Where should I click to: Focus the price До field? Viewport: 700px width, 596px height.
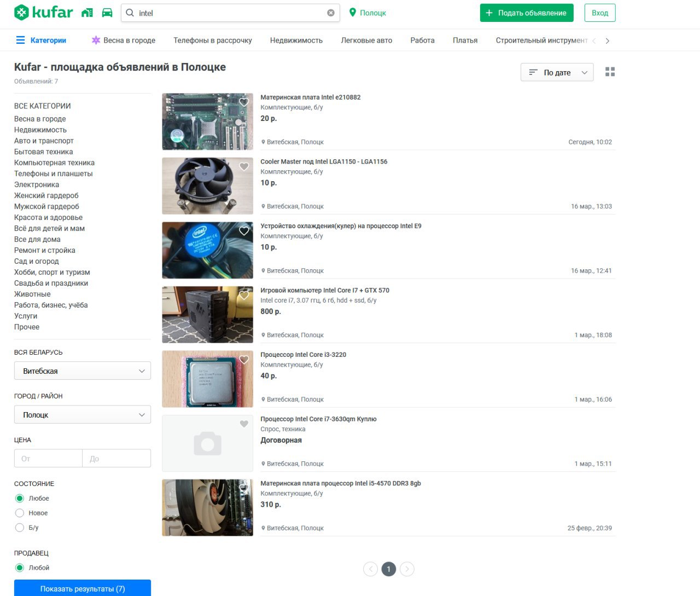coord(116,458)
